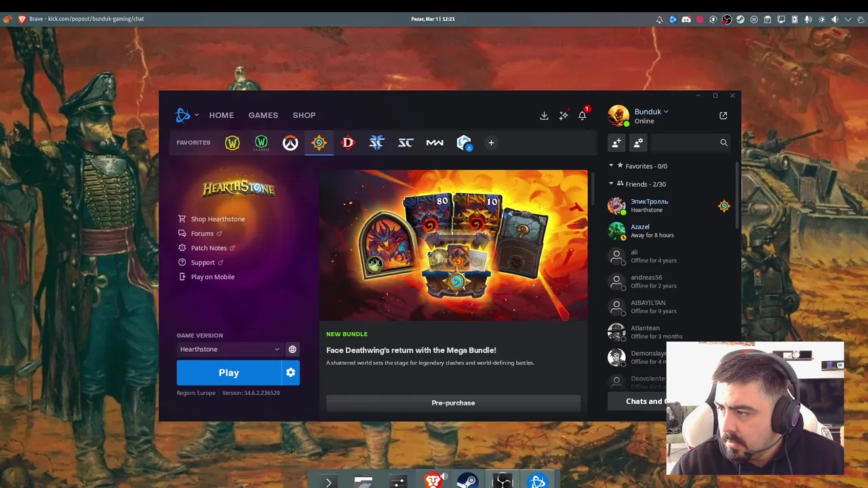The height and width of the screenshot is (488, 868).
Task: Open the region globe selector
Action: (x=292, y=349)
